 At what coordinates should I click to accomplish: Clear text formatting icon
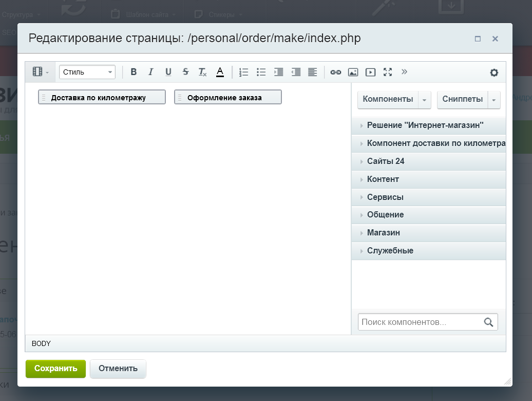tap(202, 72)
